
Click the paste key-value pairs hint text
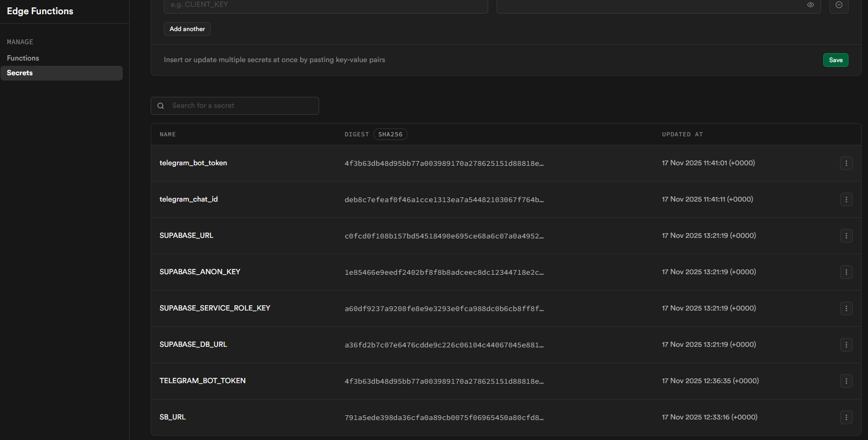pyautogui.click(x=274, y=60)
